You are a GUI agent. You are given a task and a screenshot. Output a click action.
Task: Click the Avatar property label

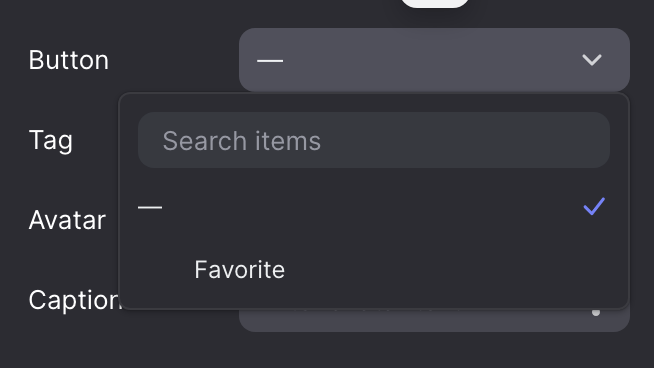pyautogui.click(x=67, y=220)
